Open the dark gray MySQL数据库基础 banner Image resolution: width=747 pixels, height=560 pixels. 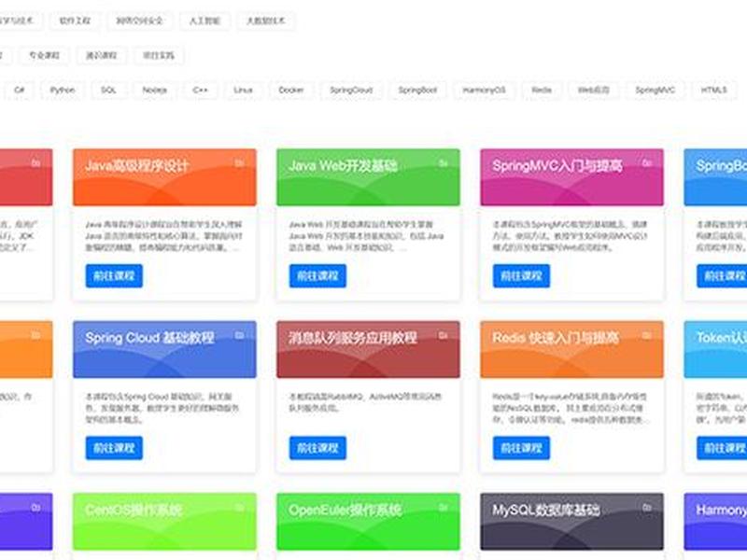[x=571, y=522]
